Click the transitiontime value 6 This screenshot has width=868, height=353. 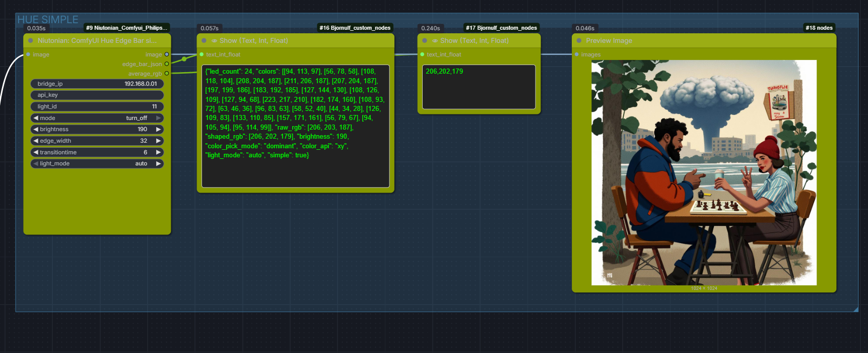pyautogui.click(x=146, y=152)
